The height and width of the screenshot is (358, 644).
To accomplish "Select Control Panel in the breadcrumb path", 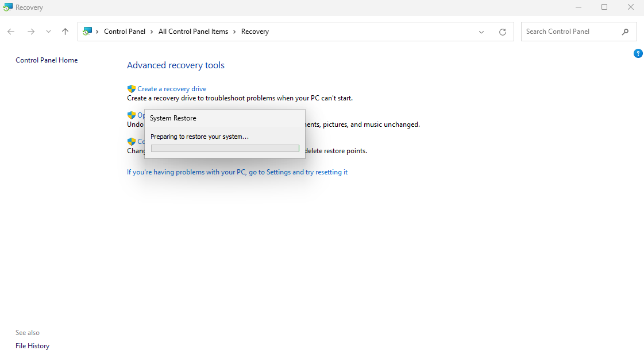I will point(125,32).
